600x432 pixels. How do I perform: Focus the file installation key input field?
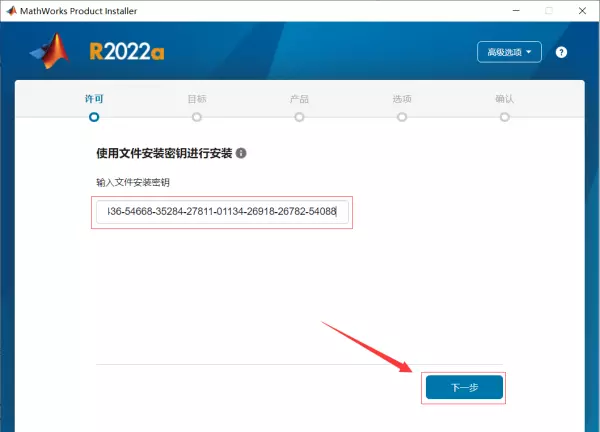coord(222,212)
